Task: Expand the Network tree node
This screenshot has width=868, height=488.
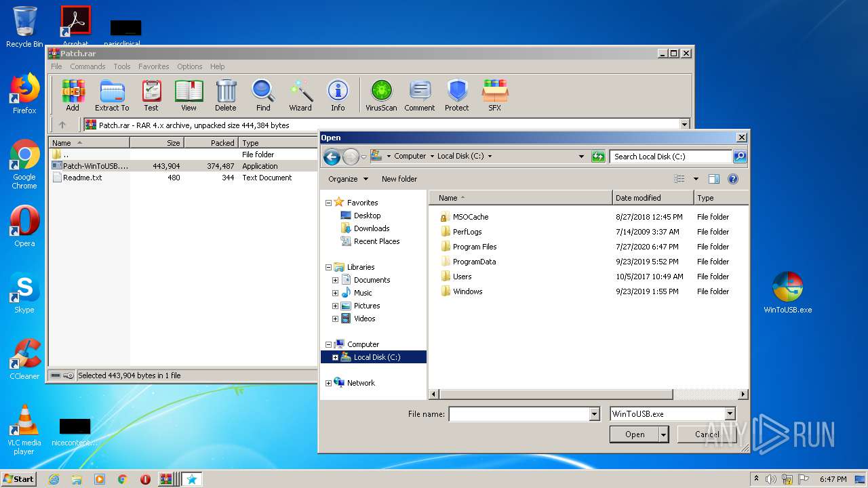Action: click(328, 383)
